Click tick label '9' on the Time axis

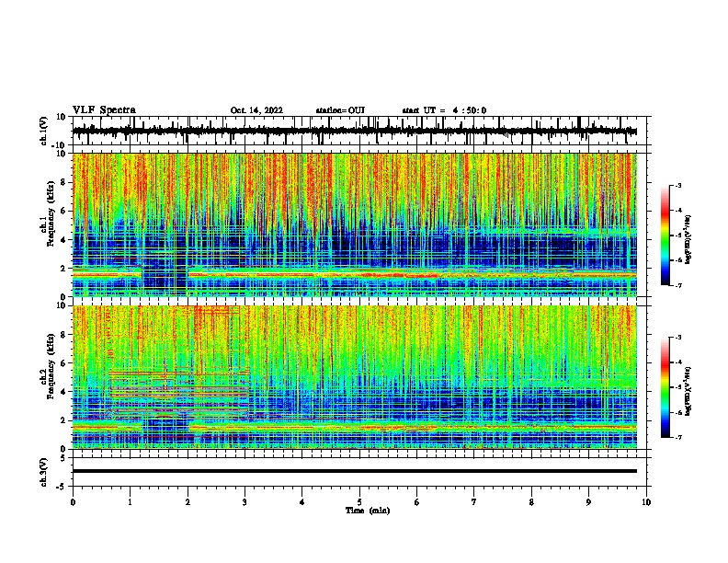pyautogui.click(x=588, y=502)
